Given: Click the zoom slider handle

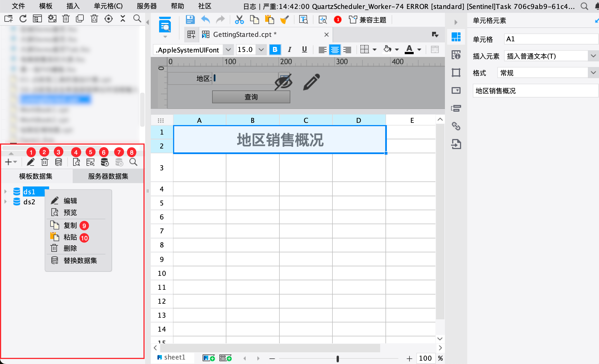Looking at the screenshot, I should pos(338,358).
